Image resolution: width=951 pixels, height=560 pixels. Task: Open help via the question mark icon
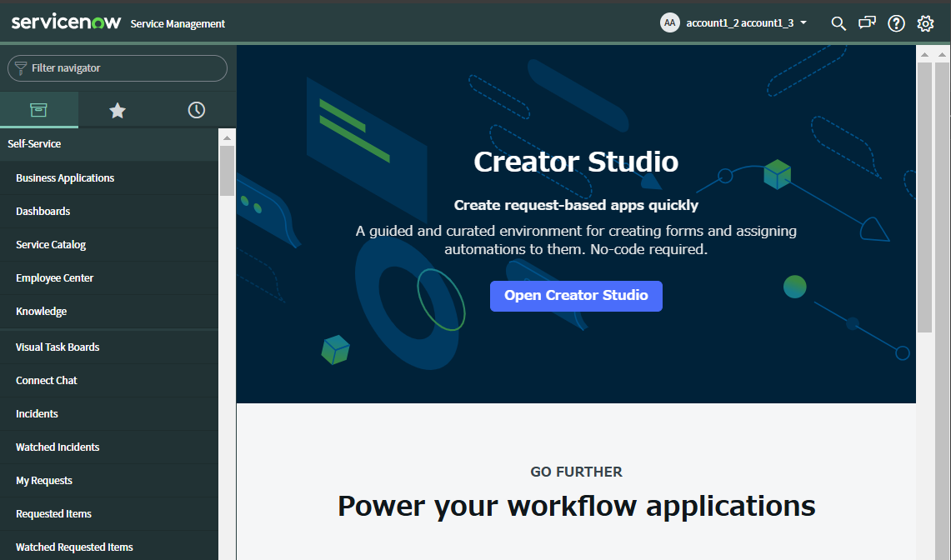(x=896, y=23)
